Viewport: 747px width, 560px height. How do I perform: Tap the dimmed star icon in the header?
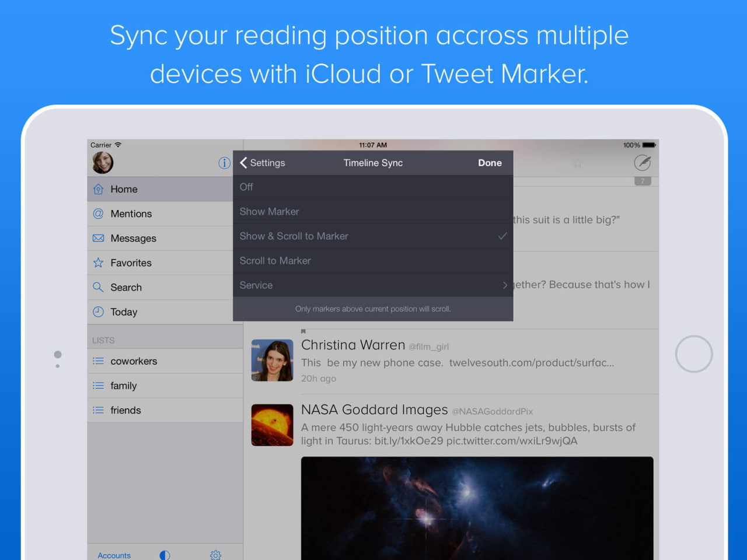click(x=578, y=163)
